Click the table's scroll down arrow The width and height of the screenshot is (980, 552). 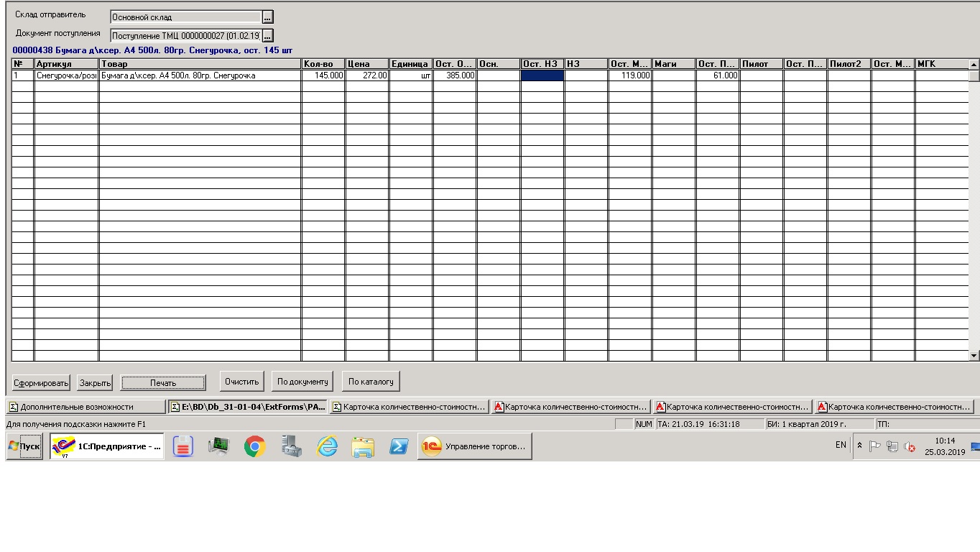click(x=974, y=355)
